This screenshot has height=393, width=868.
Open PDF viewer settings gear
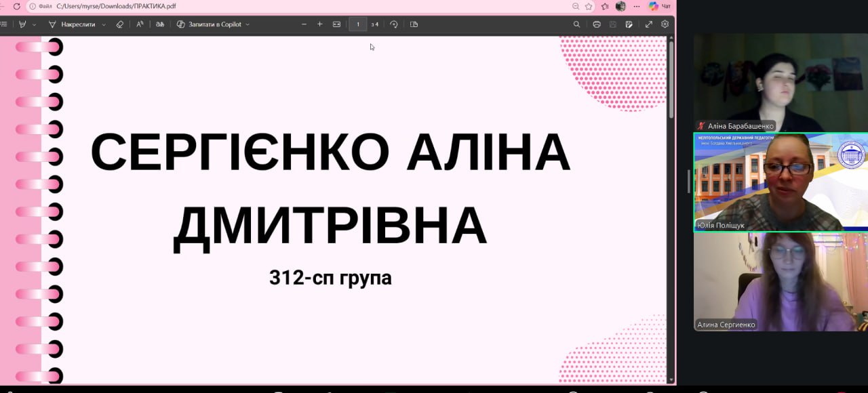pos(665,24)
